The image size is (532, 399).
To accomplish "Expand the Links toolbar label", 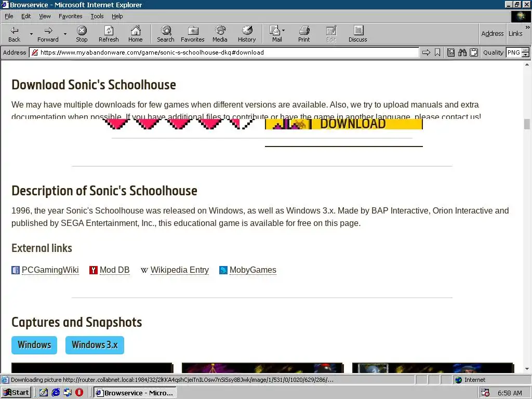I will click(515, 34).
